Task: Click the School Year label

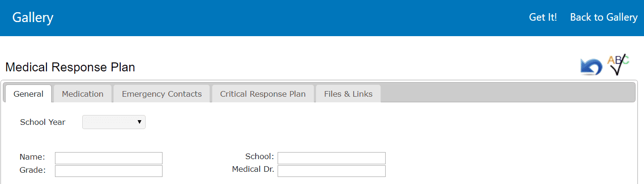Action: pyautogui.click(x=43, y=122)
